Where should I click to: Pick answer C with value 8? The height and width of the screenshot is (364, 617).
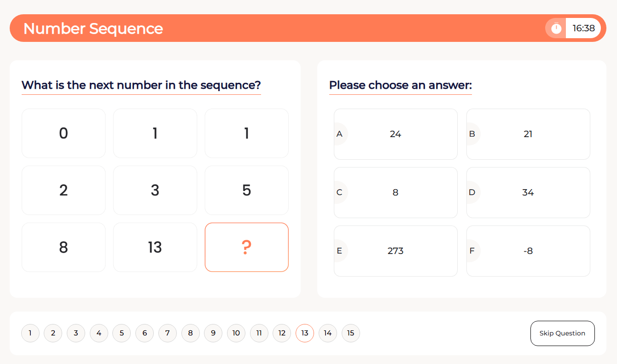coord(396,192)
